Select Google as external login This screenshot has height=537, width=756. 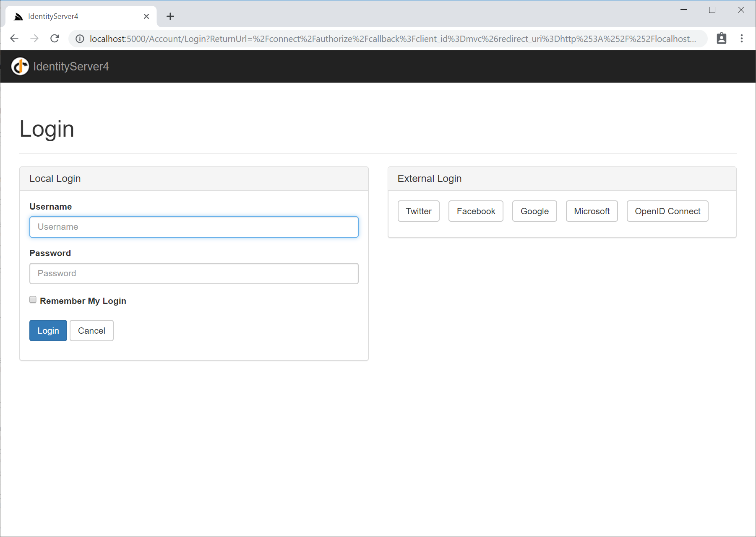pyautogui.click(x=534, y=211)
